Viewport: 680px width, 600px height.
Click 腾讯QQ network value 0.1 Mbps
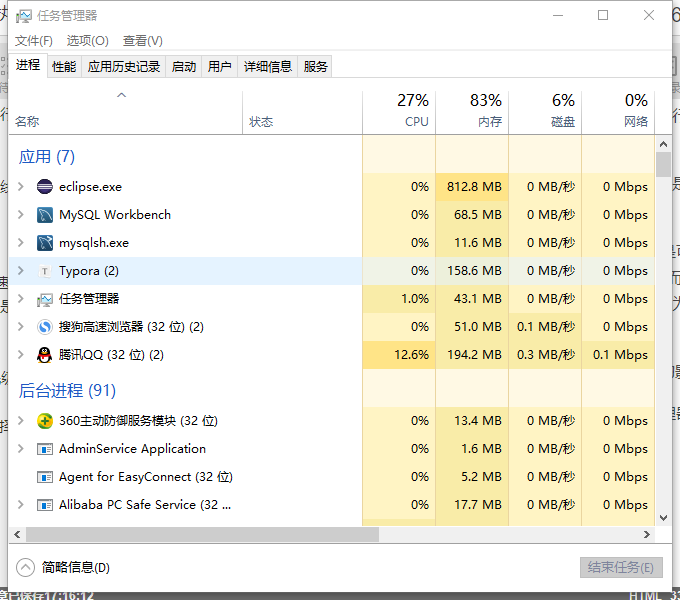click(x=620, y=355)
